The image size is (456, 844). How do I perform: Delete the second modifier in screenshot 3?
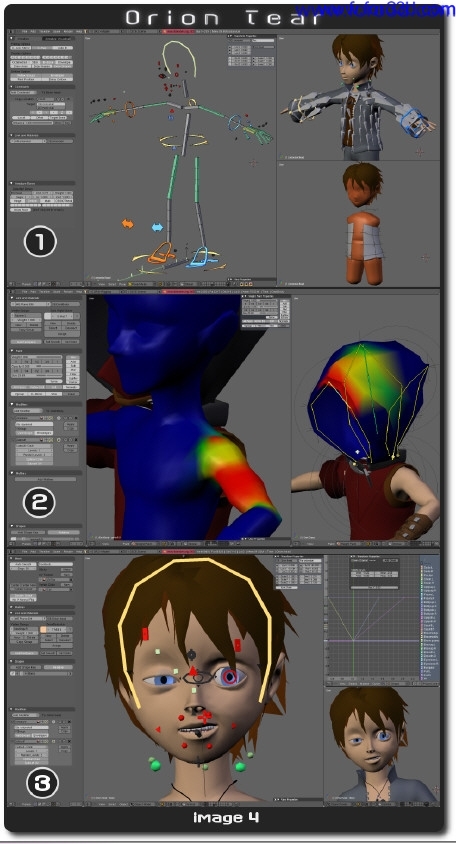click(69, 741)
